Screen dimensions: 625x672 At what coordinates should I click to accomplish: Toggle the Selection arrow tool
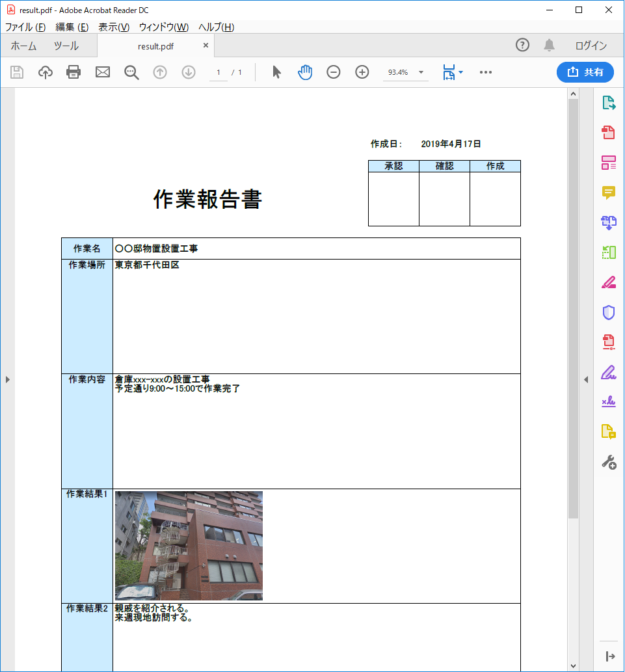click(x=276, y=72)
